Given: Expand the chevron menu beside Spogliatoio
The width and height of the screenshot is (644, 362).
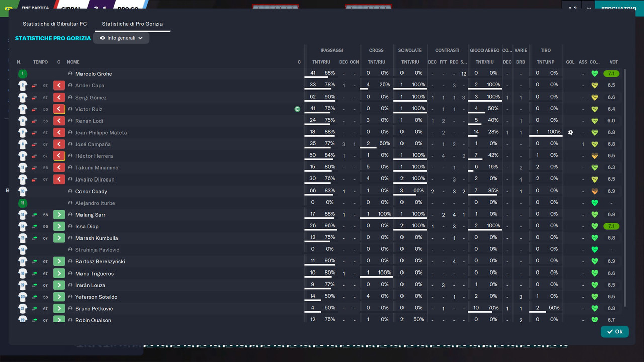Looking at the screenshot, I should (589, 9).
